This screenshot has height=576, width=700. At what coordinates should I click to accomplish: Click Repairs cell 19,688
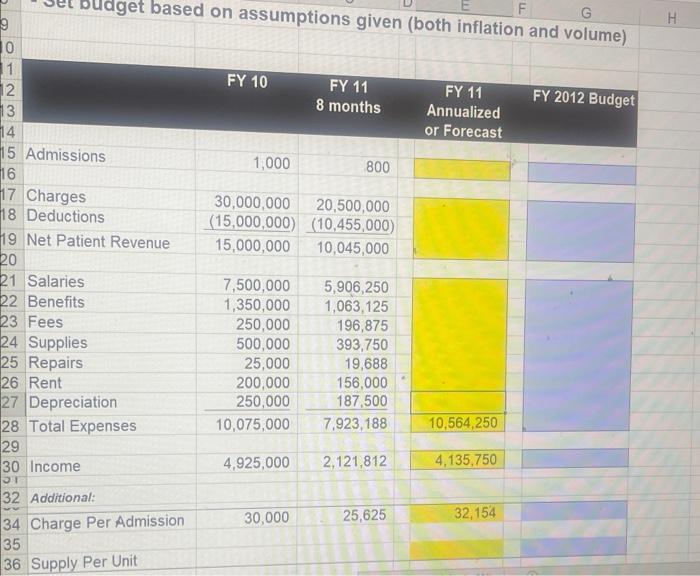point(366,364)
